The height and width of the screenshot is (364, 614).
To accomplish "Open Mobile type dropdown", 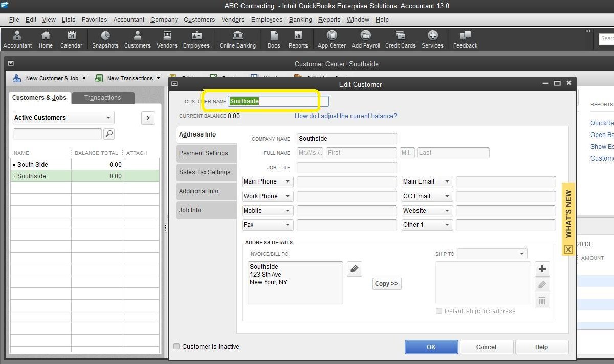I will coord(267,210).
